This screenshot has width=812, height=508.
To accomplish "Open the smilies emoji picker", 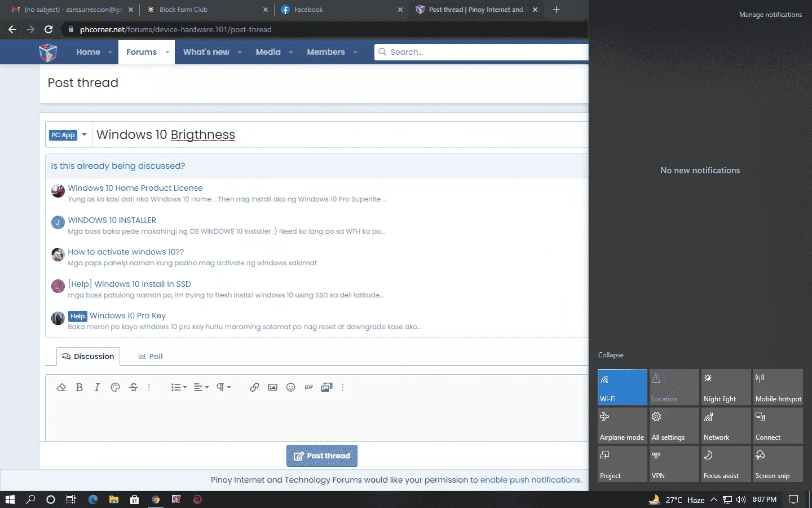I will (x=290, y=387).
